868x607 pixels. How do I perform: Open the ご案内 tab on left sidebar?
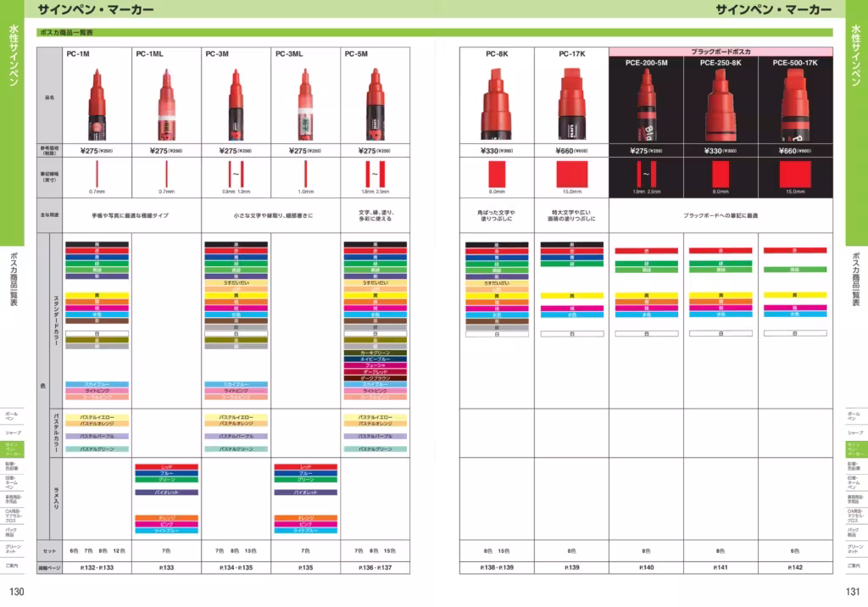tap(11, 565)
